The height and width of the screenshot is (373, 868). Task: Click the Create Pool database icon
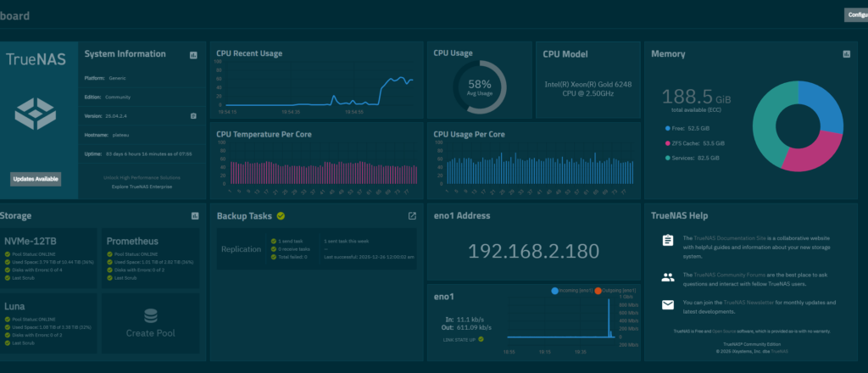pyautogui.click(x=151, y=316)
